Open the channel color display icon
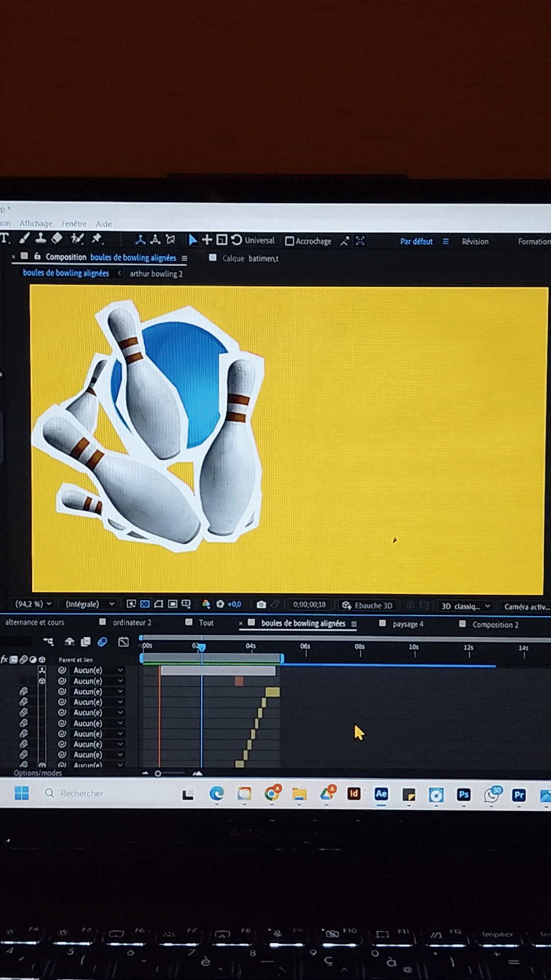 pyautogui.click(x=206, y=604)
